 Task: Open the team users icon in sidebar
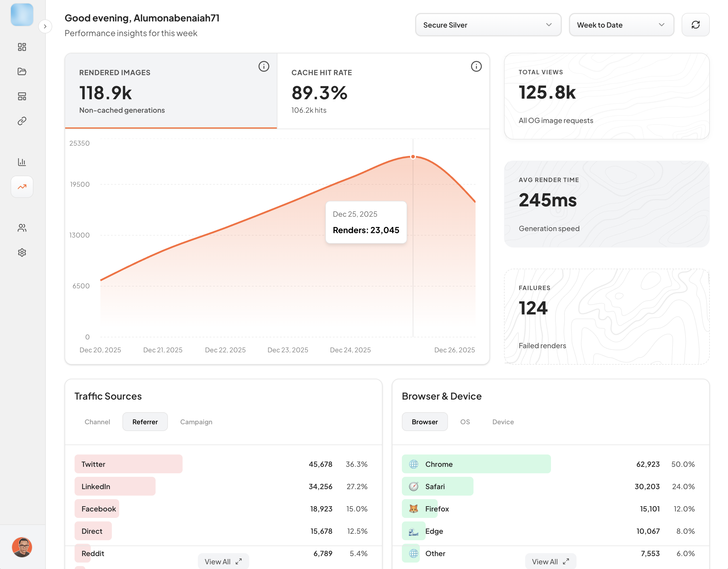tap(22, 228)
